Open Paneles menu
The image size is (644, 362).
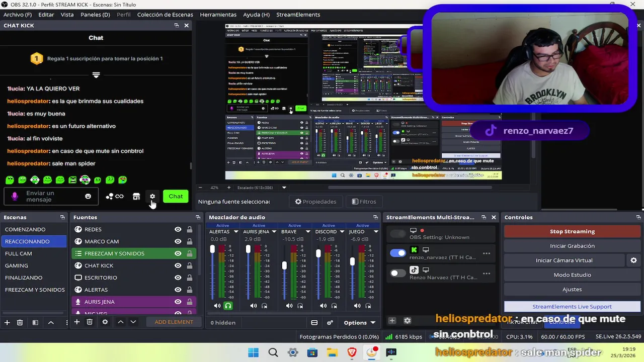95,15
